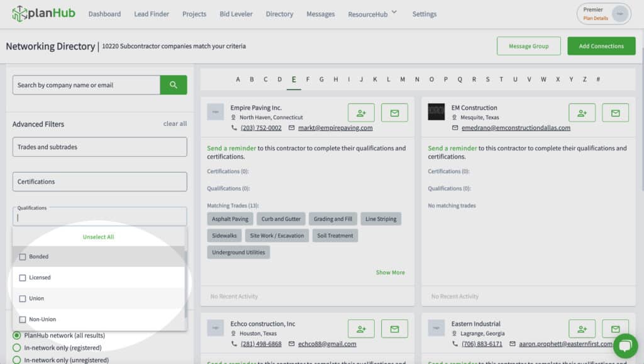Image resolution: width=644 pixels, height=364 pixels.
Task: Click the envelope icon for EM Construction
Action: [615, 113]
